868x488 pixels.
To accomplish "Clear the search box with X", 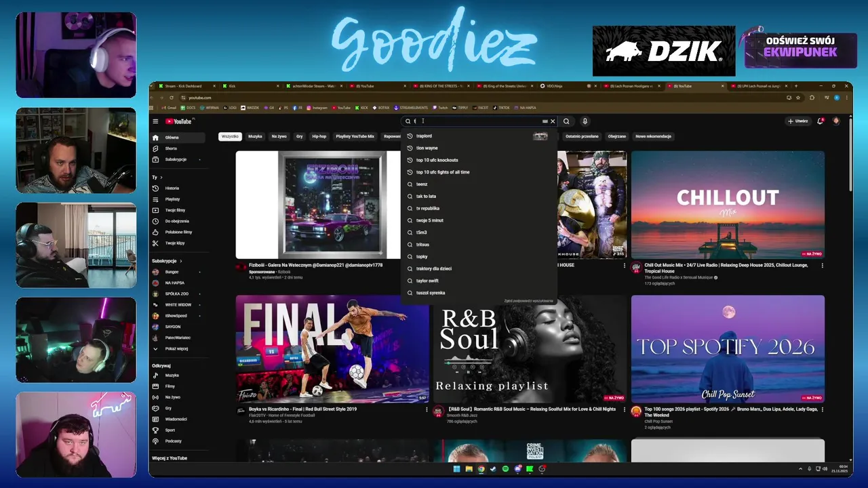I will tap(553, 121).
